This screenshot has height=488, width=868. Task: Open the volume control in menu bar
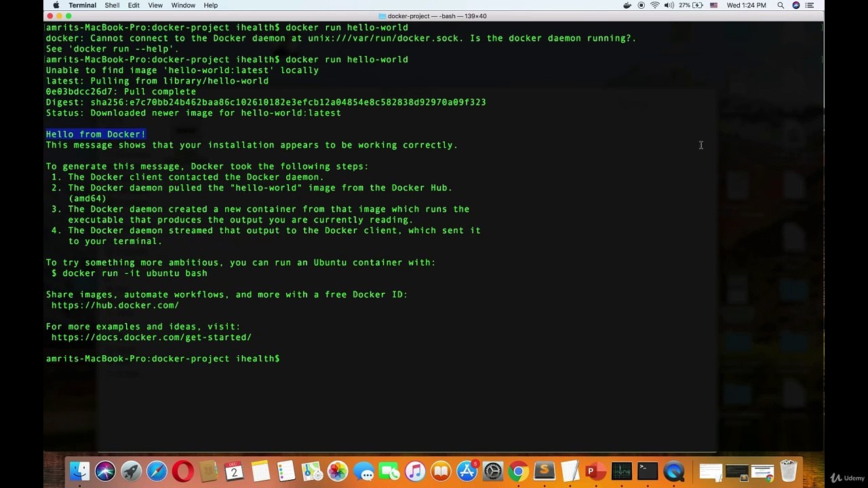click(669, 5)
